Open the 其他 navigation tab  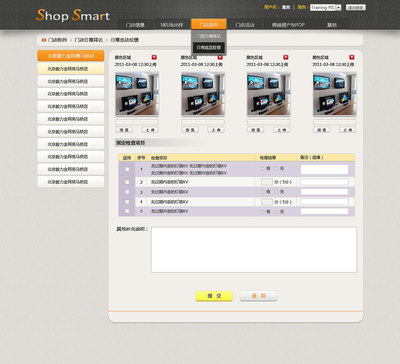pyautogui.click(x=332, y=25)
